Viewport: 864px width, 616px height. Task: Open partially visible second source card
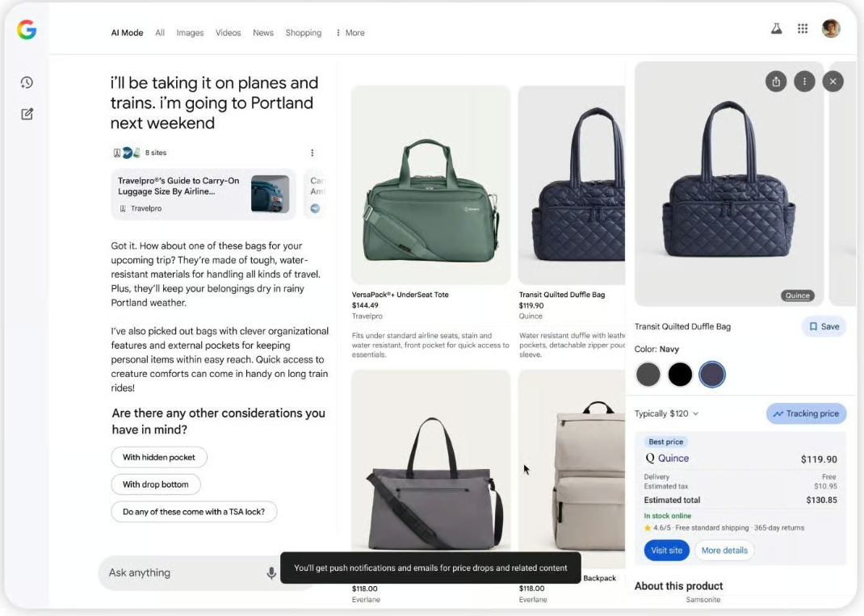point(315,195)
